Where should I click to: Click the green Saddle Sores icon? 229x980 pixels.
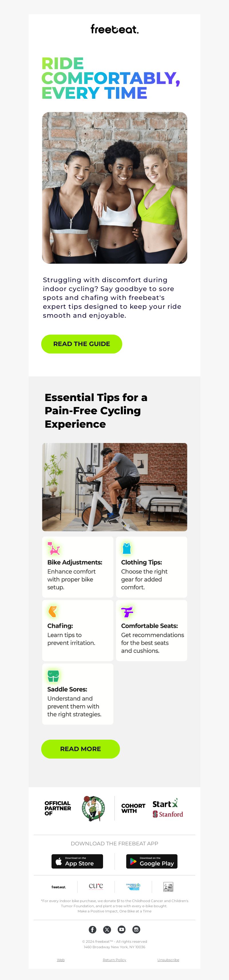point(53,675)
